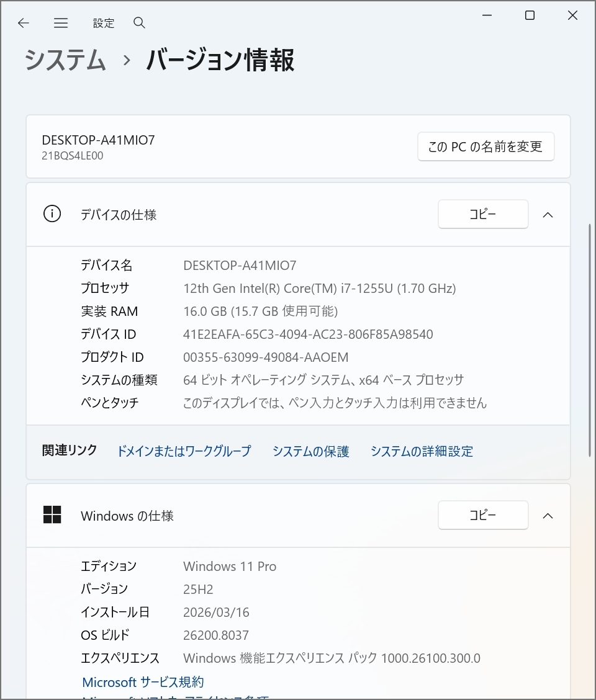The height and width of the screenshot is (700, 596).
Task: Expand the device specifications chevron
Action: (x=547, y=213)
